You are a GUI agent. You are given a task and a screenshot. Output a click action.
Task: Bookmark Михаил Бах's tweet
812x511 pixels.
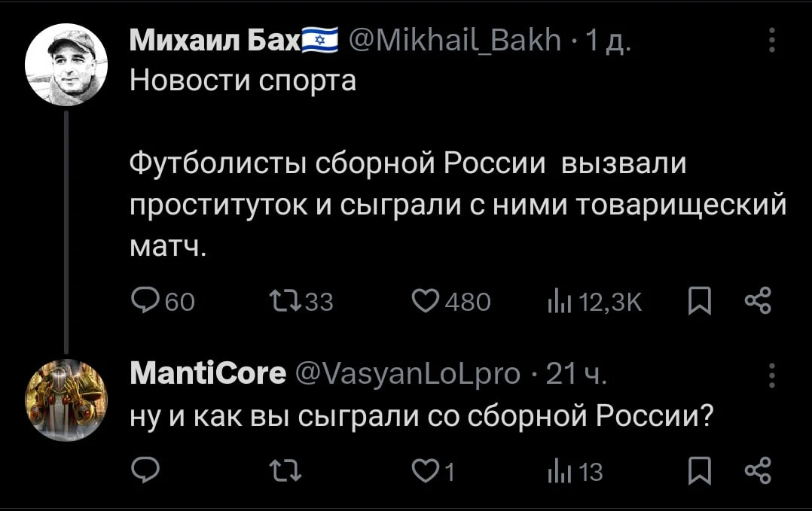pyautogui.click(x=700, y=301)
